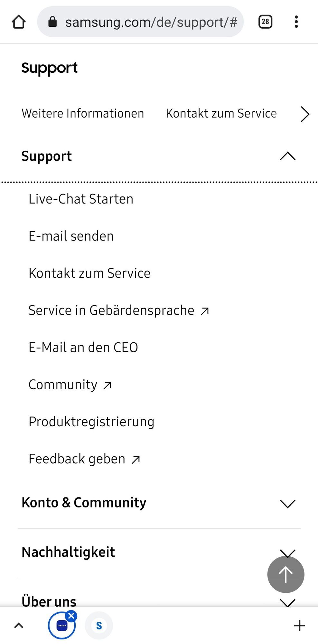Add a new tab with plus icon

pyautogui.click(x=299, y=625)
